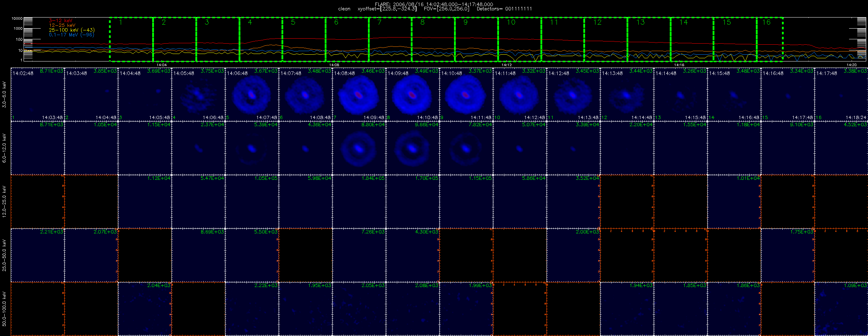Click the 3.0-6.0 keV image starting 14:08:48
The image size is (868, 336).
[359, 94]
